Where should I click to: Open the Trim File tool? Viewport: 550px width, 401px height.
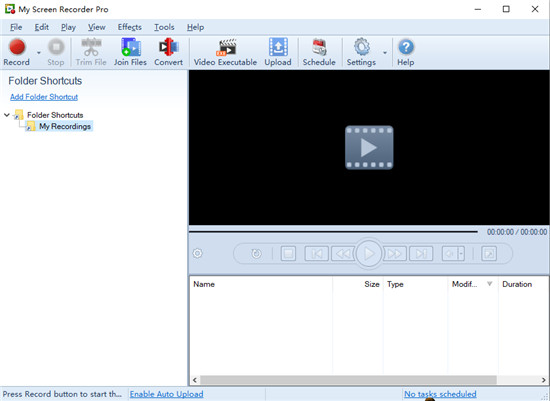(x=91, y=52)
